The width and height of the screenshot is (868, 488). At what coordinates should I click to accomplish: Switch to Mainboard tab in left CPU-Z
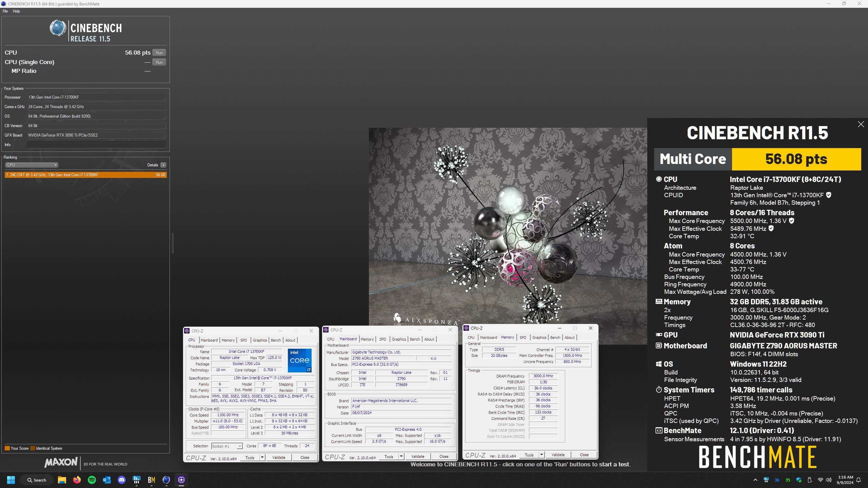click(x=209, y=340)
